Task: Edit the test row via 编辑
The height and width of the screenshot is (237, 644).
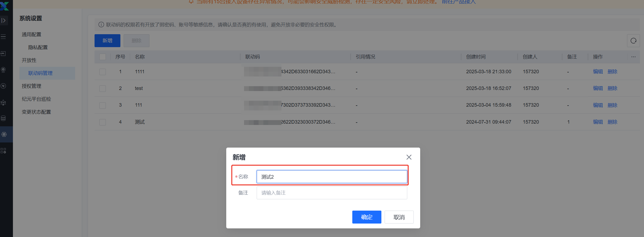Action: [x=598, y=88]
